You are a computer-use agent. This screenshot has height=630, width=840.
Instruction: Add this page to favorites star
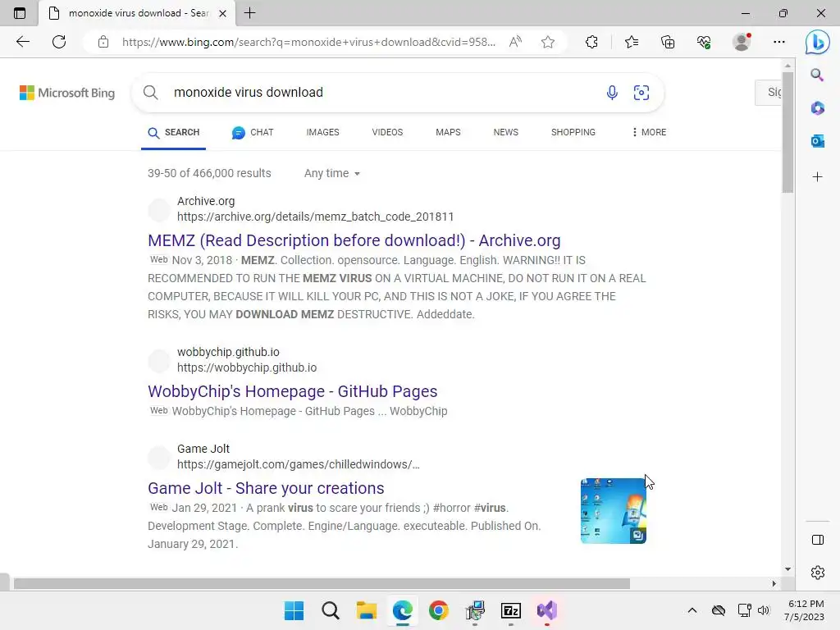(547, 42)
